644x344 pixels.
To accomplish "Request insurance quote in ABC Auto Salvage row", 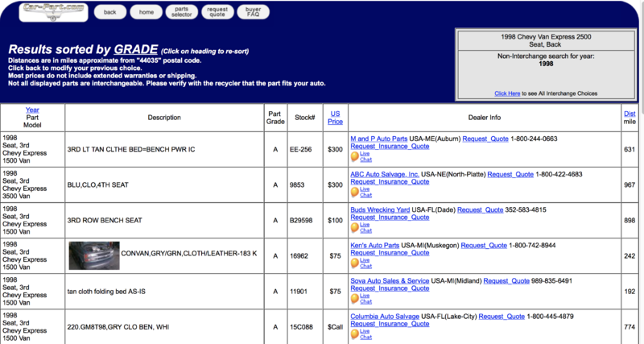I will [x=390, y=181].
